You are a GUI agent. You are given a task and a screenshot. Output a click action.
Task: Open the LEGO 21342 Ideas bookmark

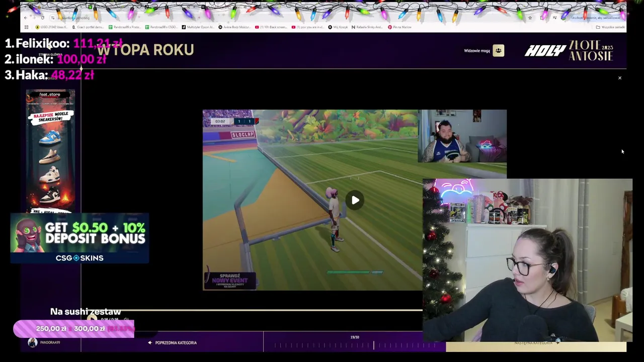(x=52, y=27)
